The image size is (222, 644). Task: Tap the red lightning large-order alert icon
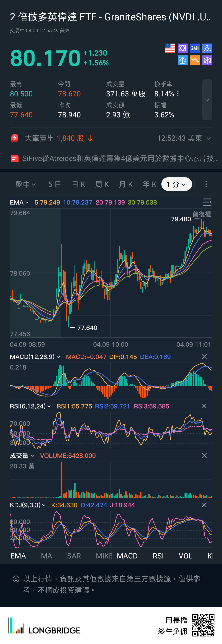(x=15, y=138)
